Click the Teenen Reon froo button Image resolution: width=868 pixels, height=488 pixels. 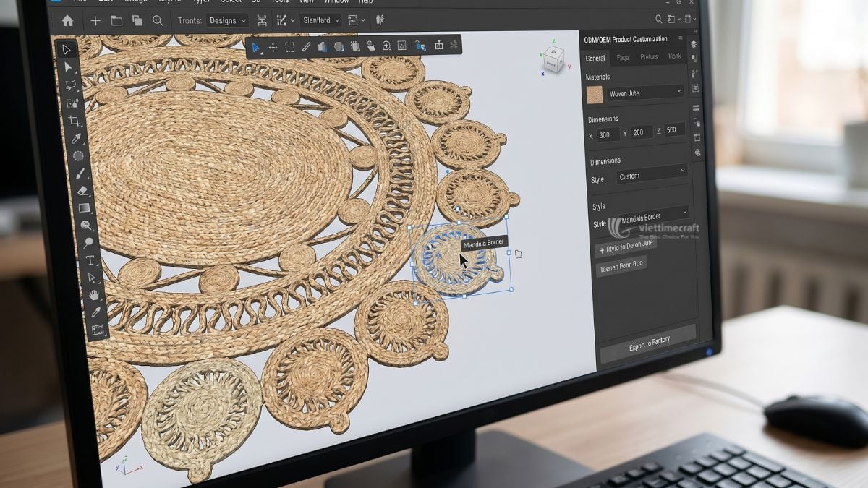621,266
